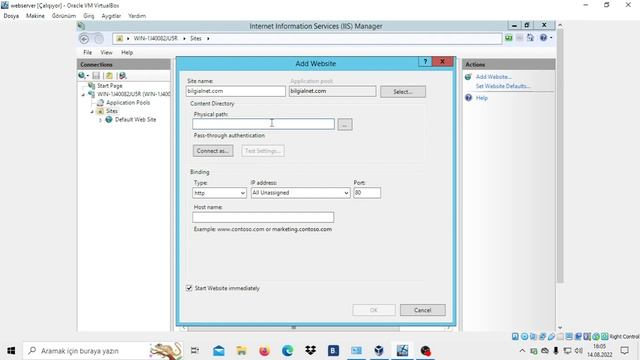Open dropdown arrow after Sites in breadcrumb

[x=208, y=39]
